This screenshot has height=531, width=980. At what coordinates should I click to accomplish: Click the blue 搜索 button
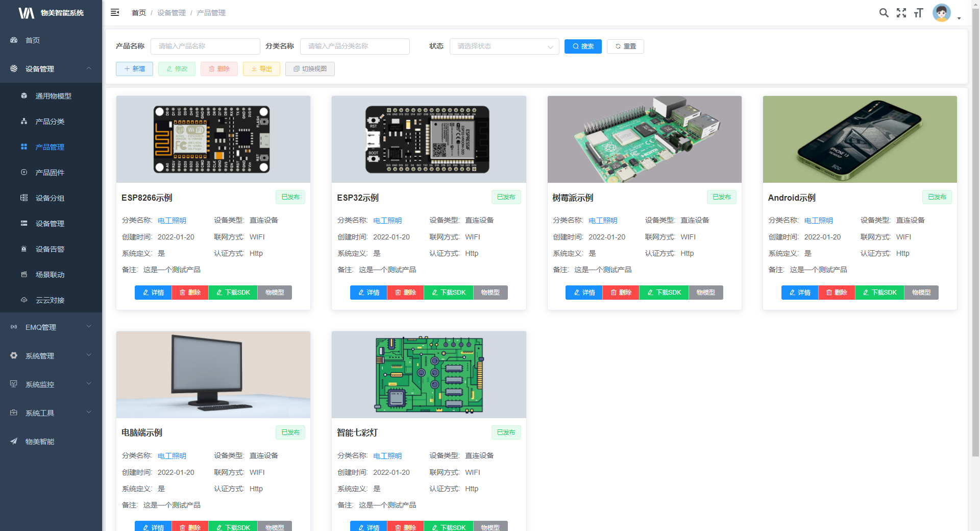[x=583, y=46]
